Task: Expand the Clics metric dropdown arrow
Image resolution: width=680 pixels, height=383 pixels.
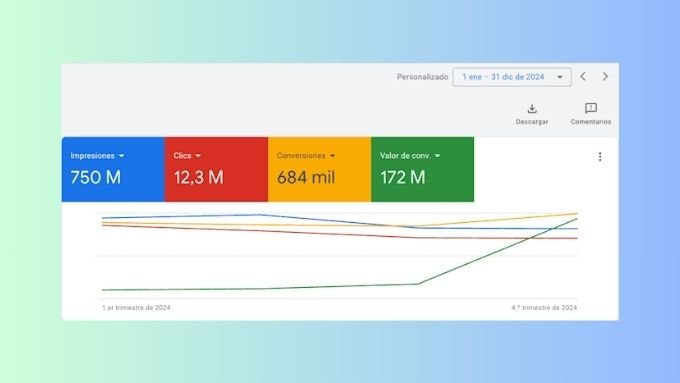Action: tap(198, 156)
